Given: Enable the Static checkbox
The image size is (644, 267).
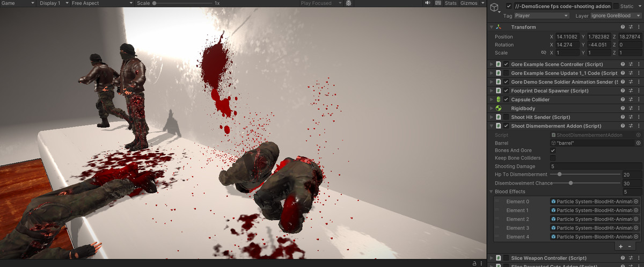Looking at the screenshot, I should 616,6.
